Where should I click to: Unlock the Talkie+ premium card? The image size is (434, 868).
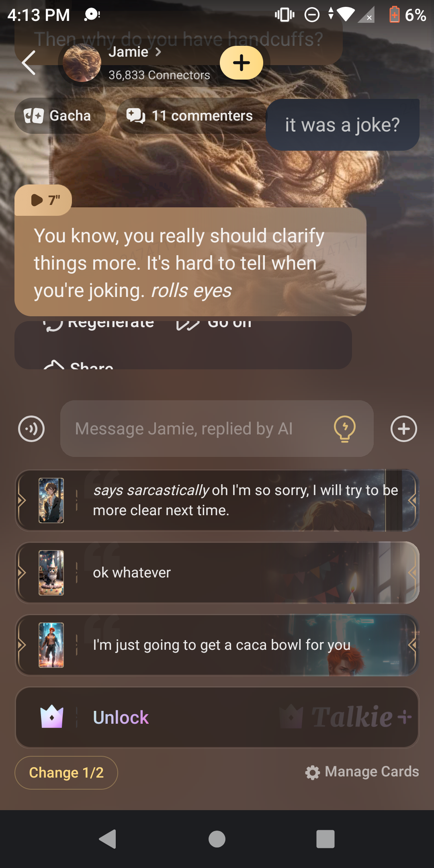217,717
